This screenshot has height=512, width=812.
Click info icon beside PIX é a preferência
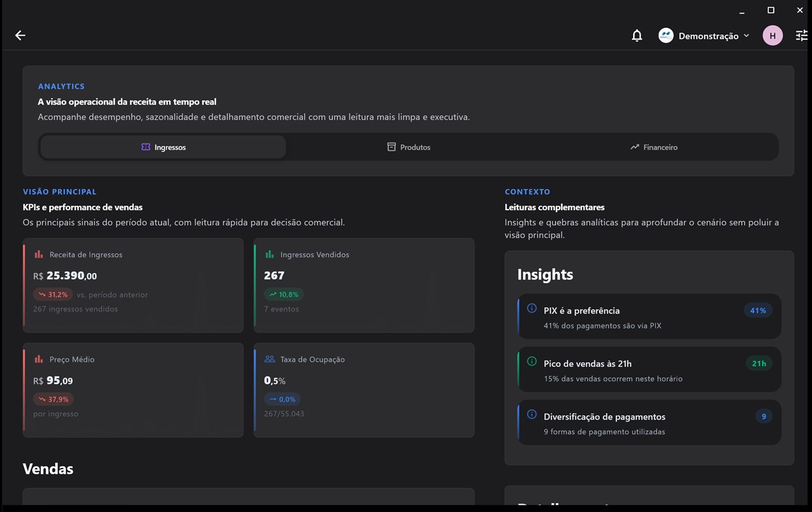point(532,308)
